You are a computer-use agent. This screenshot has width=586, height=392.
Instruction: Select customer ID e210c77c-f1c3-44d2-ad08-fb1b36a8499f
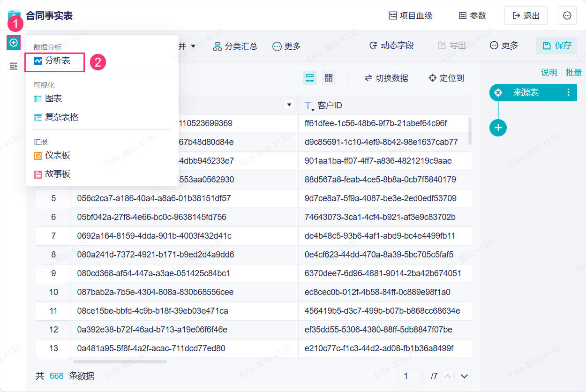(x=385, y=348)
